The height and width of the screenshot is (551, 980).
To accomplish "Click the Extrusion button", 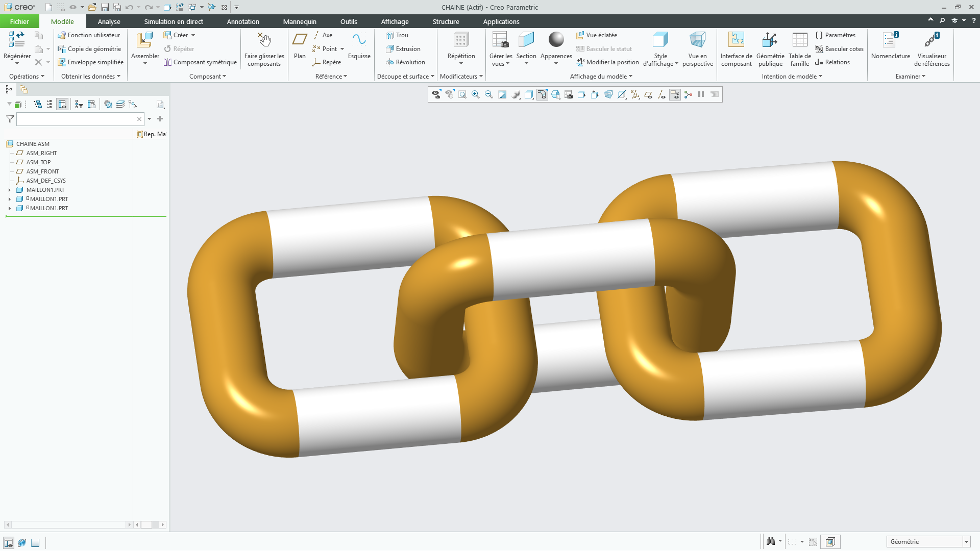I will (x=403, y=49).
